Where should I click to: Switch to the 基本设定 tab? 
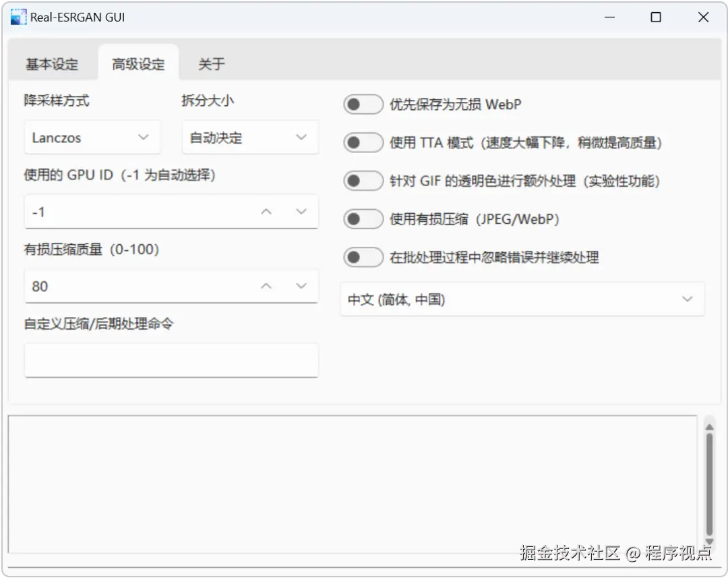coord(52,64)
